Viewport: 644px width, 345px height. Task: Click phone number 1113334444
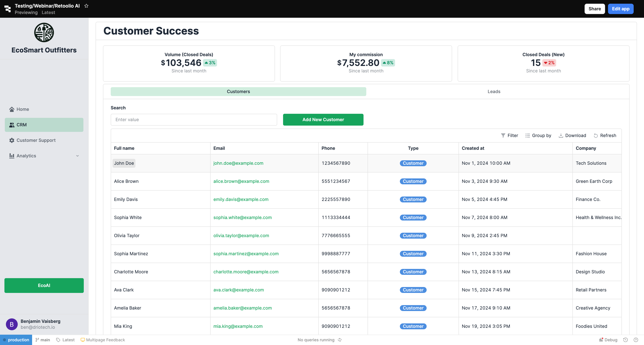(336, 218)
